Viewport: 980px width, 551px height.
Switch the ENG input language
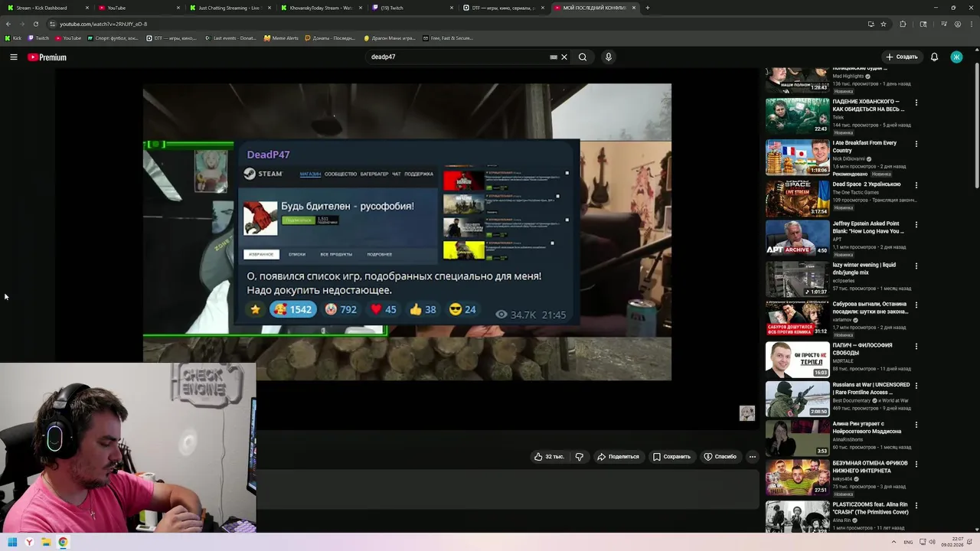(x=908, y=542)
